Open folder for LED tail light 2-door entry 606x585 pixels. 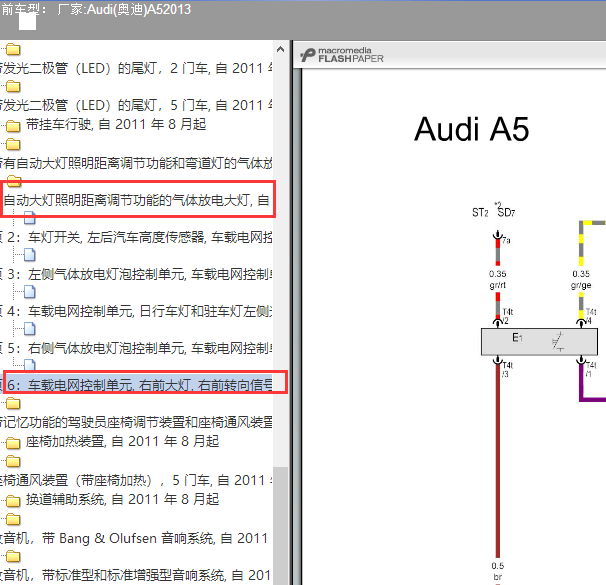(13, 49)
